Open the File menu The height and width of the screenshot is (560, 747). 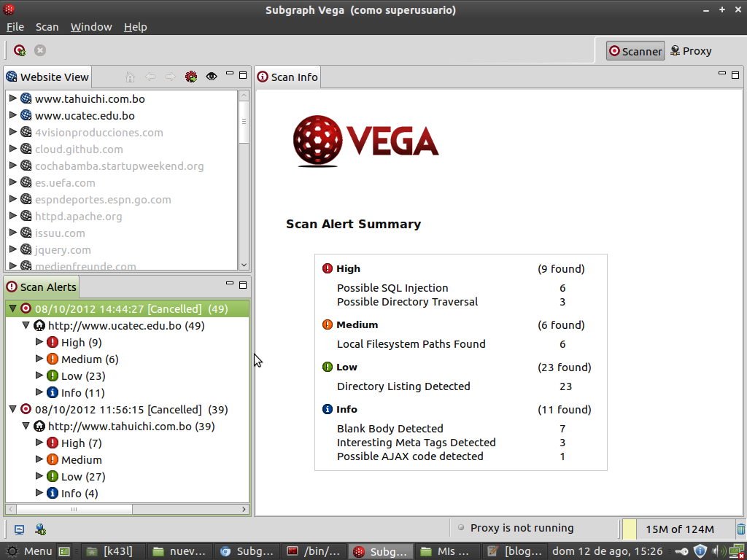click(15, 27)
